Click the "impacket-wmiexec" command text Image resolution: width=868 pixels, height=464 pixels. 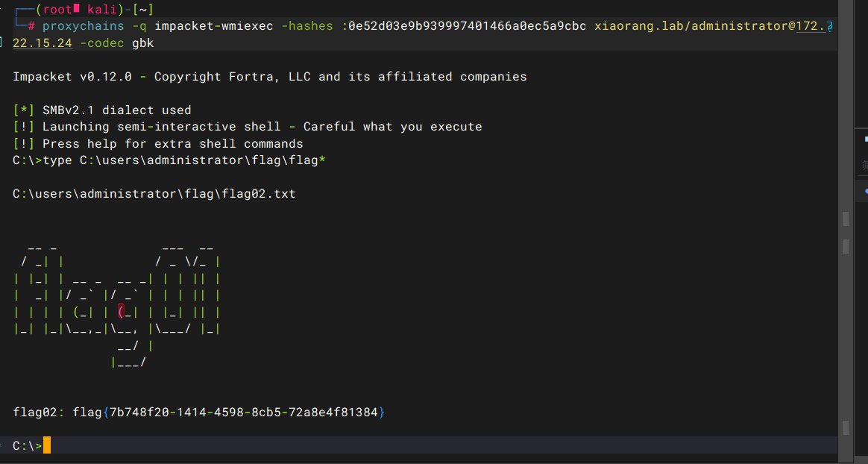(214, 26)
